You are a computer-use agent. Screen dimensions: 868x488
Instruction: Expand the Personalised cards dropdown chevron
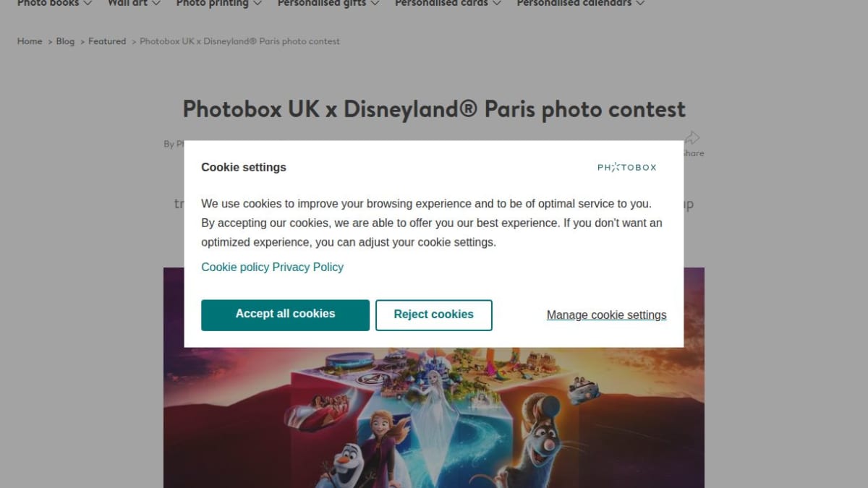pos(496,4)
